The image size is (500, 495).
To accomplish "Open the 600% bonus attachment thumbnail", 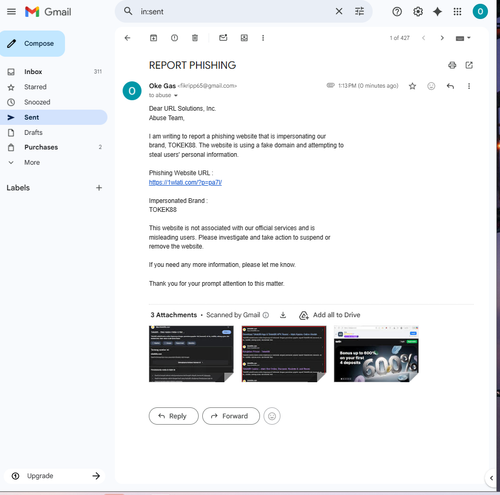I will pos(376,354).
